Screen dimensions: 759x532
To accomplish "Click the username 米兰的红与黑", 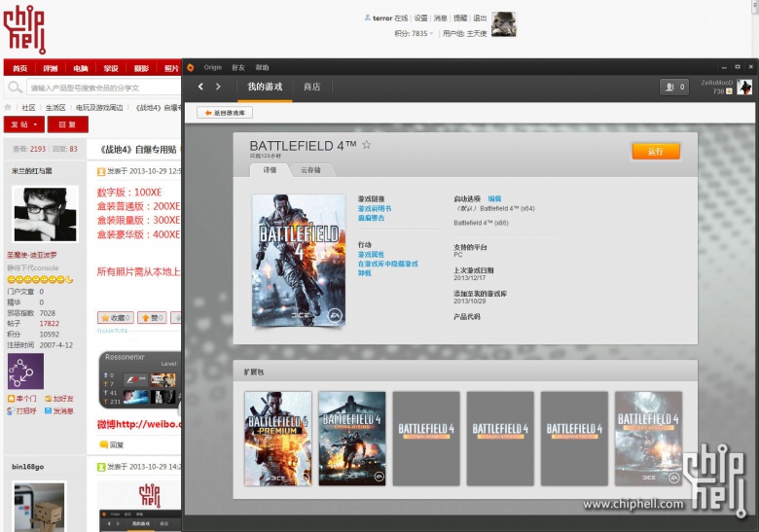I will pos(31,171).
